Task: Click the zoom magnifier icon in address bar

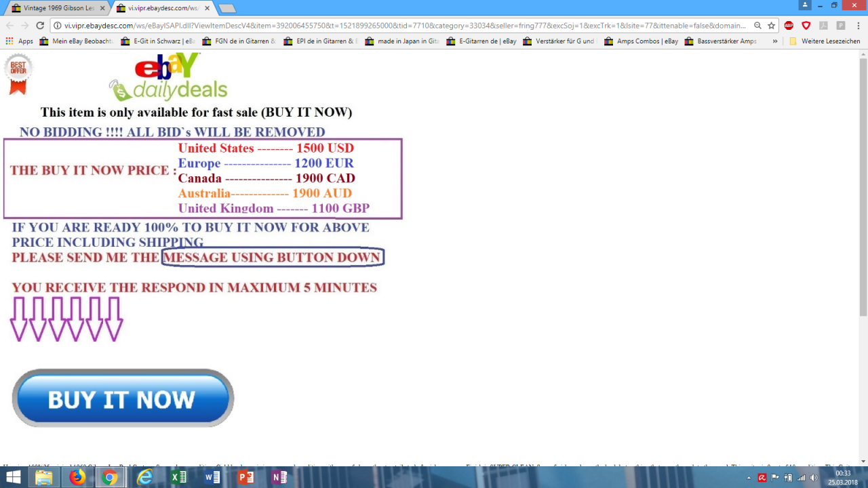Action: click(x=757, y=26)
